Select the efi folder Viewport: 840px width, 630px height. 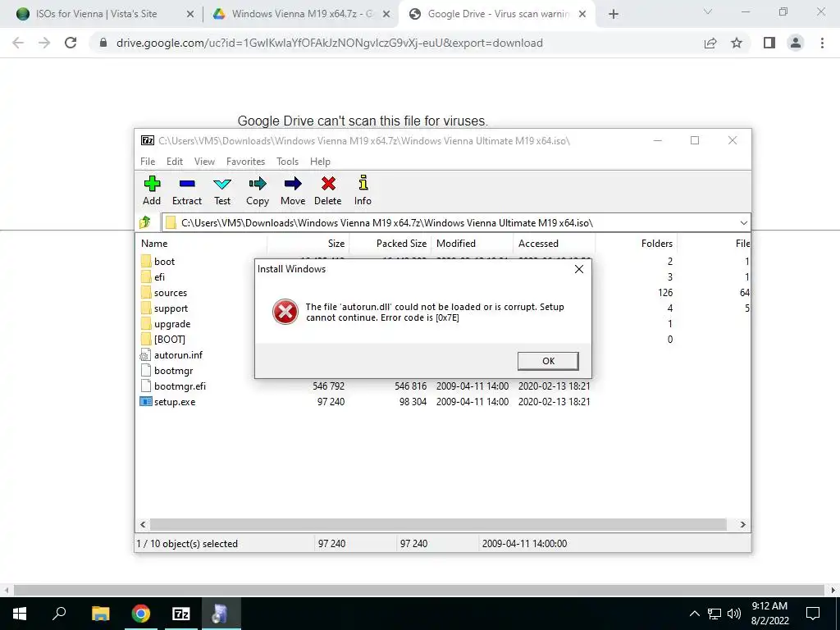click(x=160, y=277)
